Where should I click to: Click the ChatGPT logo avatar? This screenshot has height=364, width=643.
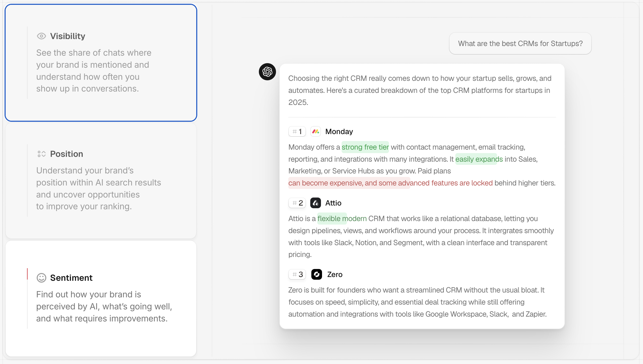(x=267, y=72)
